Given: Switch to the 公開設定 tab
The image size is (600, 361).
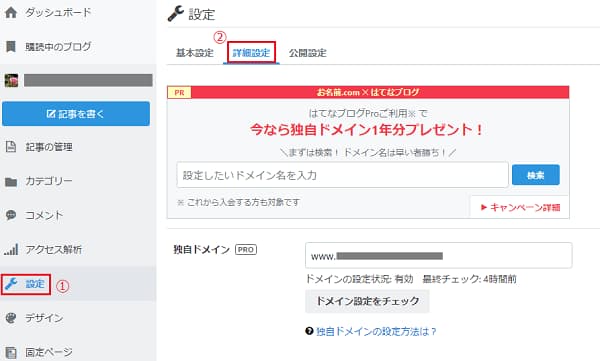Looking at the screenshot, I should pyautogui.click(x=308, y=53).
